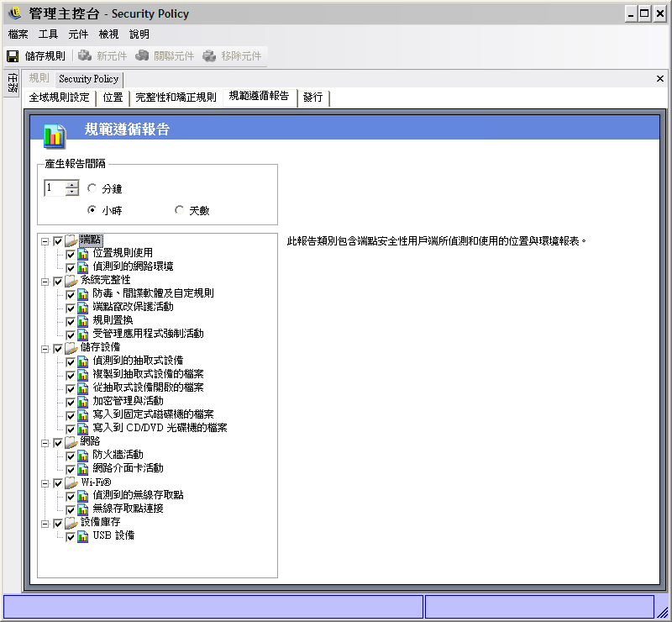Click the report icon beside 防火牆活動
This screenshot has height=622, width=672.
[83, 456]
